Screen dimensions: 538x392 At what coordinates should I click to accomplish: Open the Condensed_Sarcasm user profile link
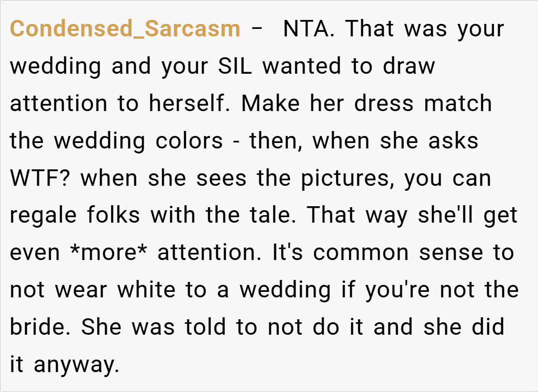[x=125, y=29]
